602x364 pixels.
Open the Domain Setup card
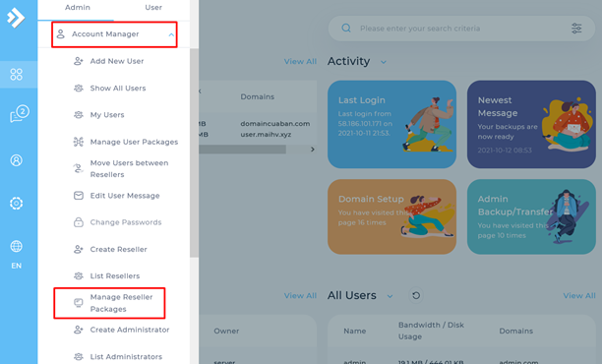tap(391, 216)
